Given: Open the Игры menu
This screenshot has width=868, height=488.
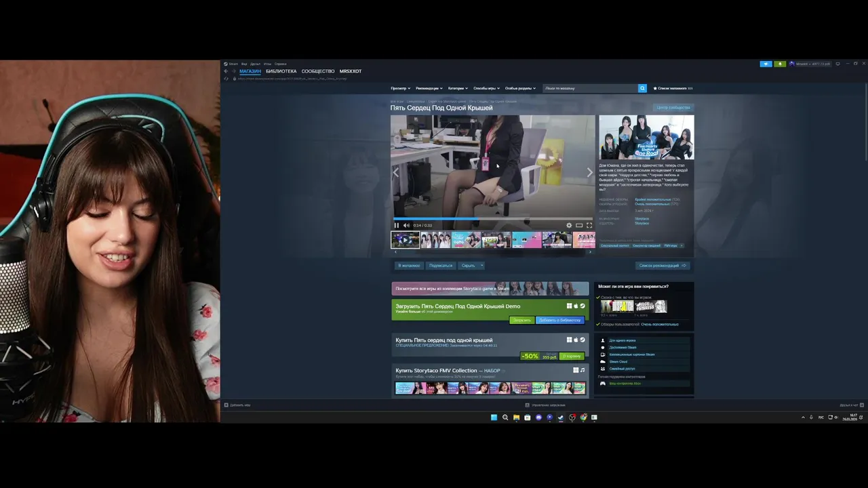Looking at the screenshot, I should [x=267, y=64].
